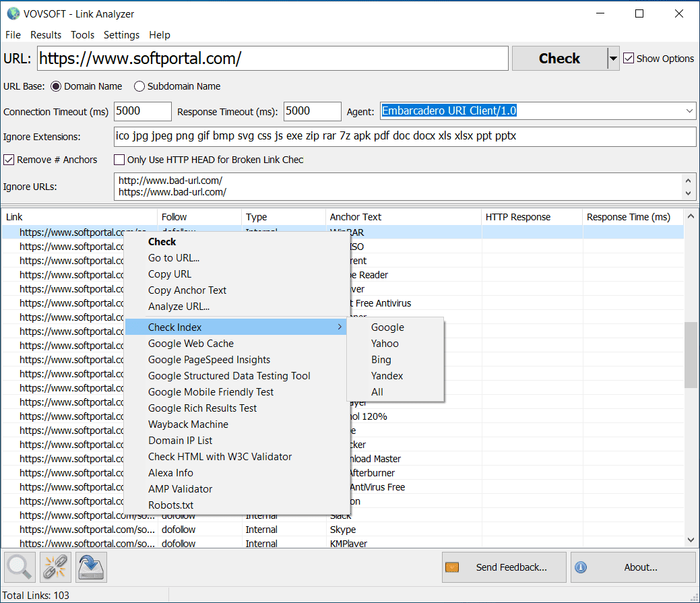
Task: Select Google Rich Results Test
Action: coord(236,408)
